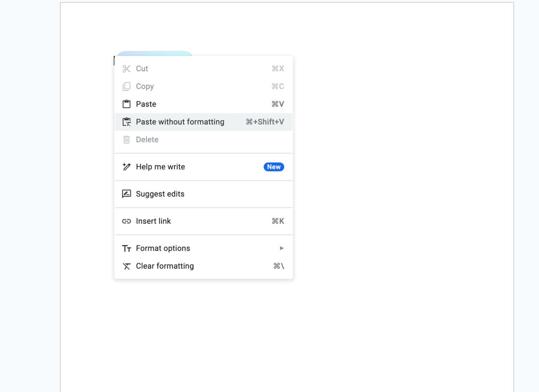This screenshot has width=539, height=392.
Task: Select the Help me write option
Action: click(160, 167)
